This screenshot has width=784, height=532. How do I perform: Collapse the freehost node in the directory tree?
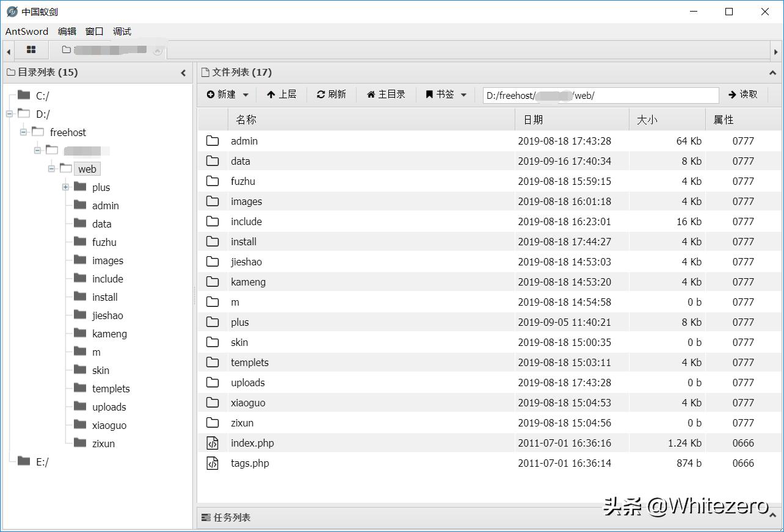(x=22, y=132)
